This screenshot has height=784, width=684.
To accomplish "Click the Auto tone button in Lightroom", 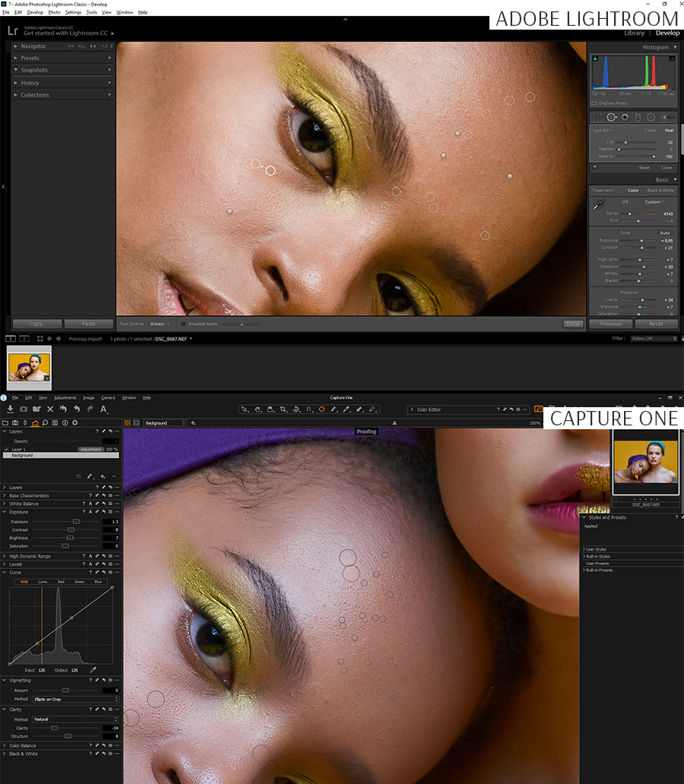I will click(x=664, y=233).
